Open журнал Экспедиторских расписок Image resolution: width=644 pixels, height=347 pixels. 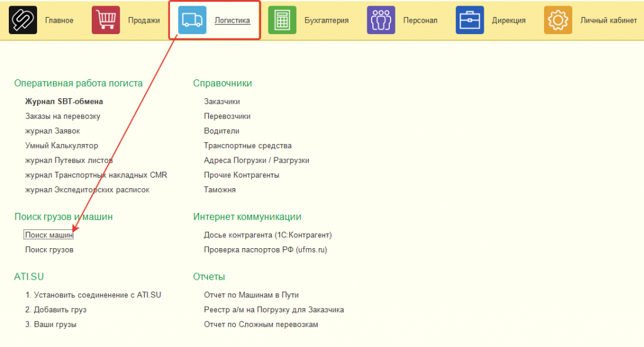coord(87,190)
